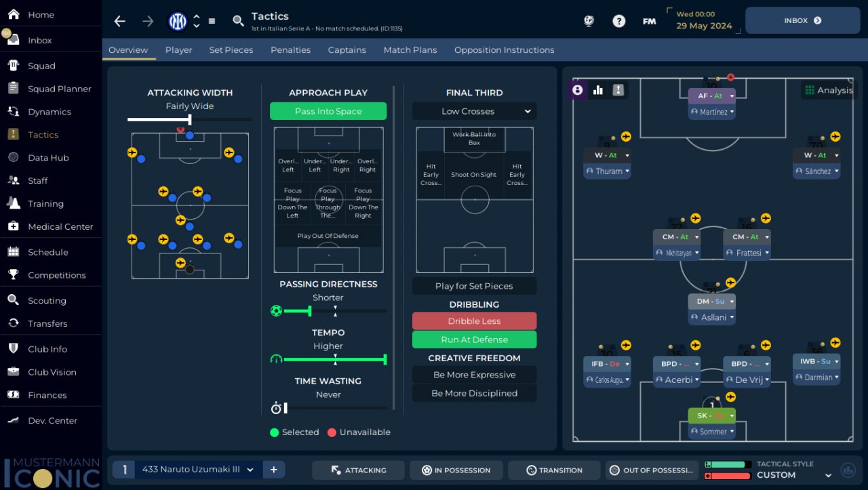Open the TRANSITION instructions
Screen dimensions: 868x490
[554, 470]
